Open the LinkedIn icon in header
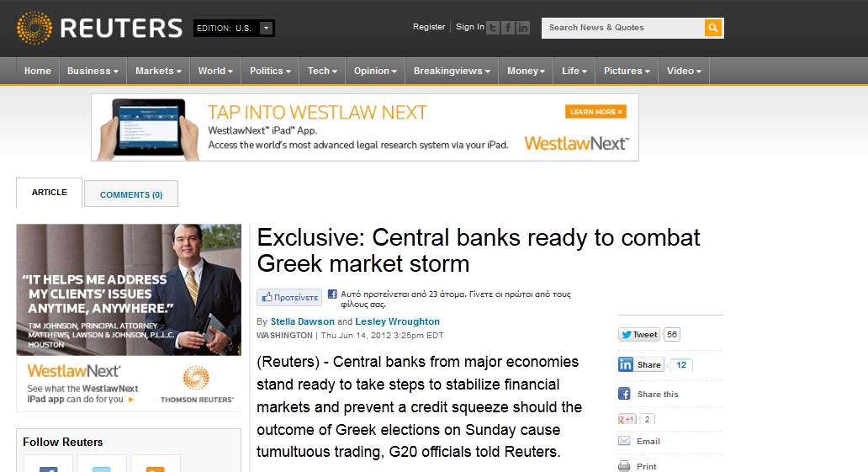 [x=522, y=28]
